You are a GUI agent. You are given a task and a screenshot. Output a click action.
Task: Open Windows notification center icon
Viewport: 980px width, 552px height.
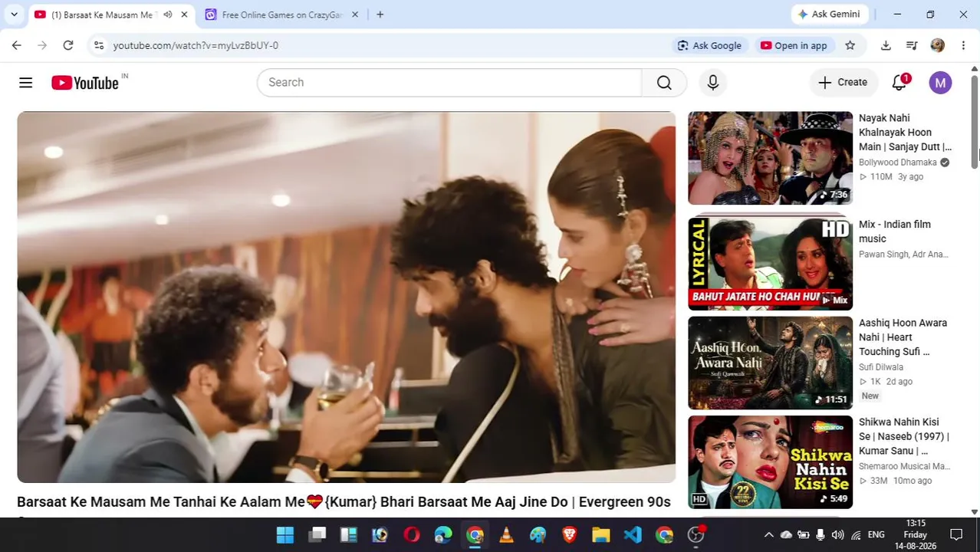tap(956, 535)
